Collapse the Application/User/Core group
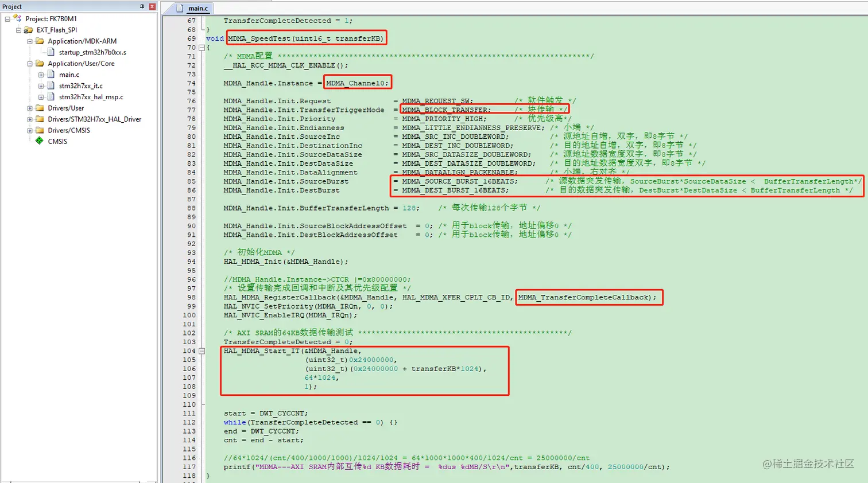868x483 pixels. (30, 64)
